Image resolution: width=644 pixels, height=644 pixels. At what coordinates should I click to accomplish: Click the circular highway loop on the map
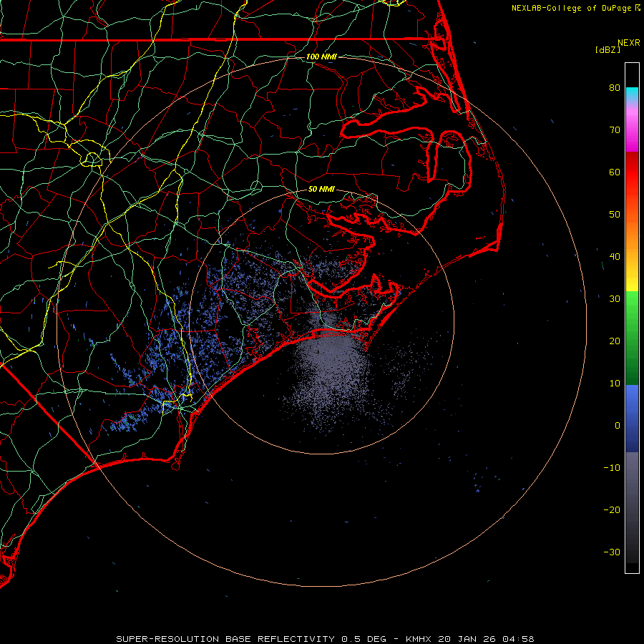(x=92, y=159)
